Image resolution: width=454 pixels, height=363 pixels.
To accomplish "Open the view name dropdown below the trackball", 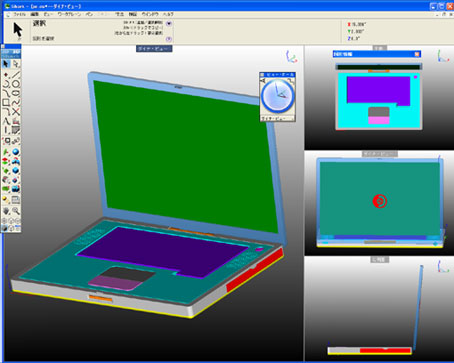I will tap(277, 118).
